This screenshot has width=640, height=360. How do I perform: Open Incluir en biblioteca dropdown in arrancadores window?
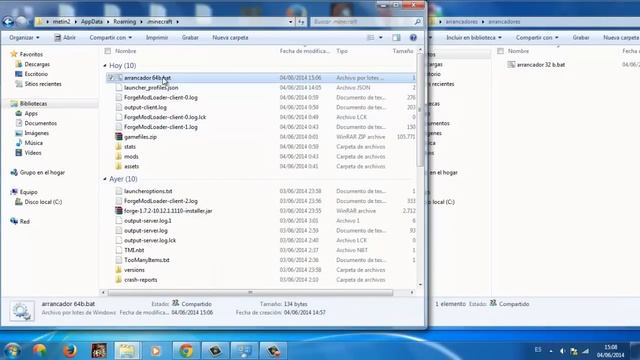click(473, 38)
